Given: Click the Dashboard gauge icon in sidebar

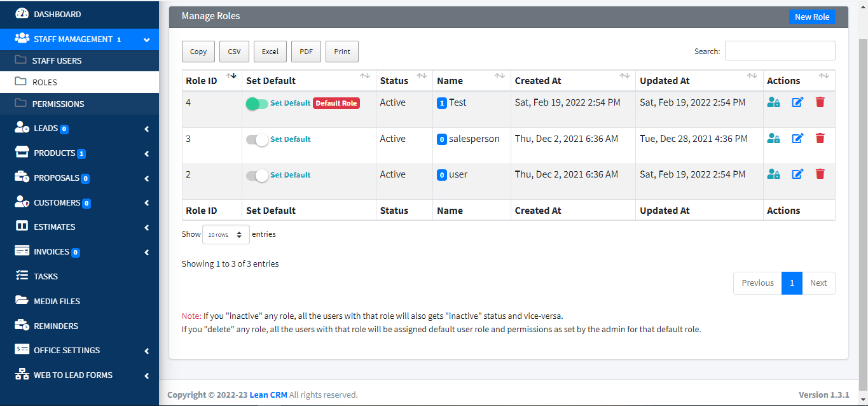Looking at the screenshot, I should tap(25, 13).
